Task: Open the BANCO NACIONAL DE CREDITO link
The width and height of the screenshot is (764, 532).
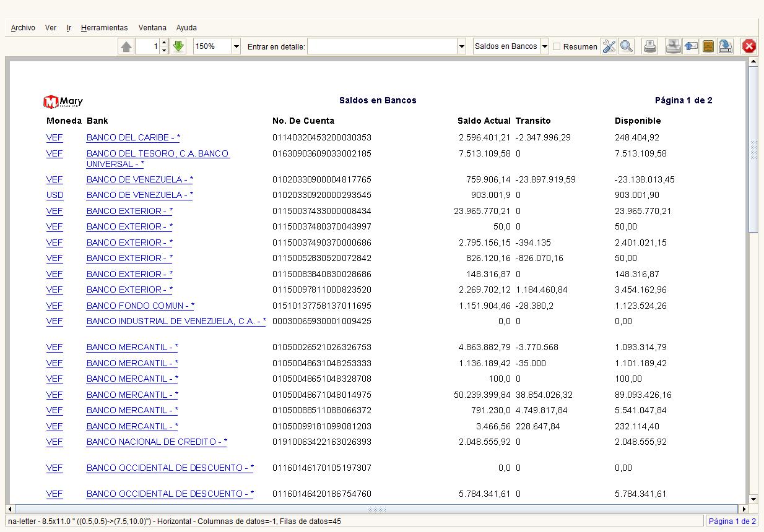Action: click(x=156, y=442)
